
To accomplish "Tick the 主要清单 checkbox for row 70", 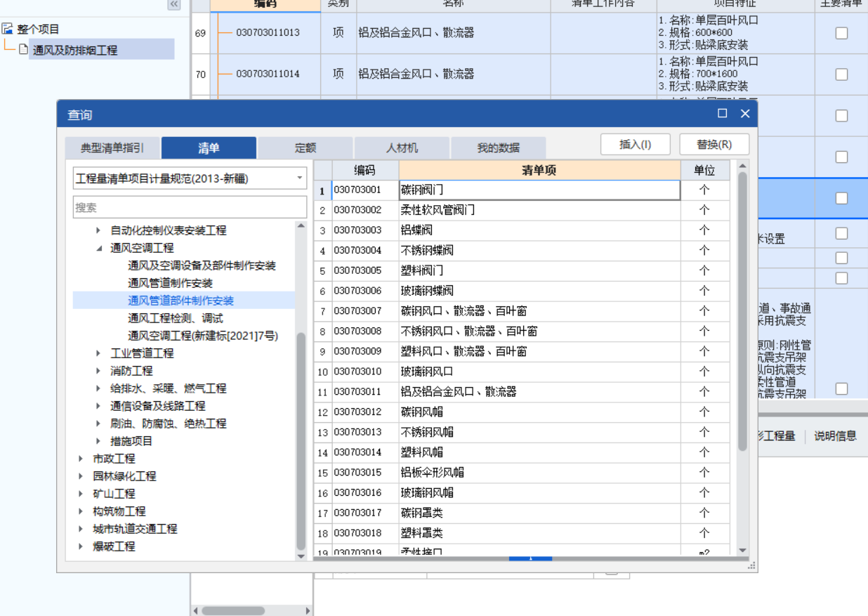I will (x=841, y=74).
